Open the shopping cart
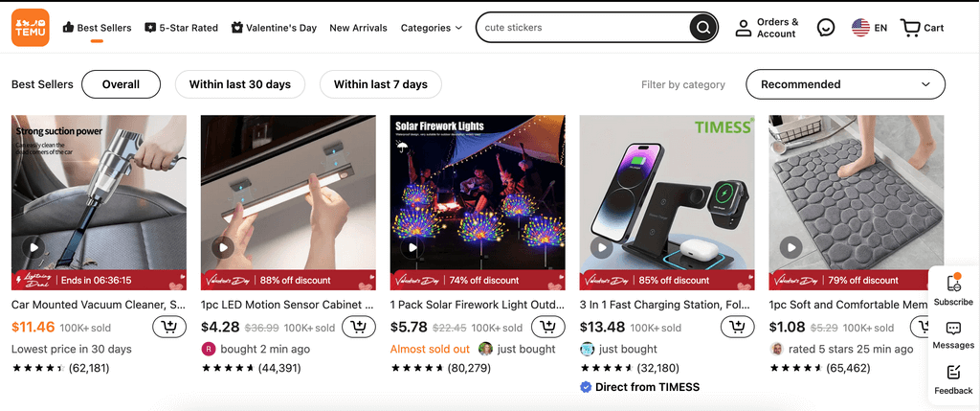 click(923, 28)
